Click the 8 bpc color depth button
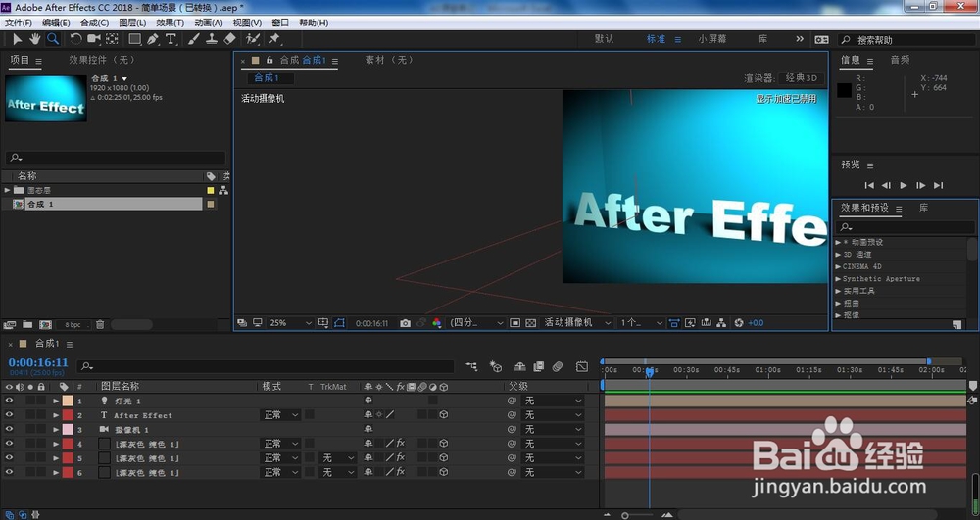The height and width of the screenshot is (520, 980). [x=73, y=324]
